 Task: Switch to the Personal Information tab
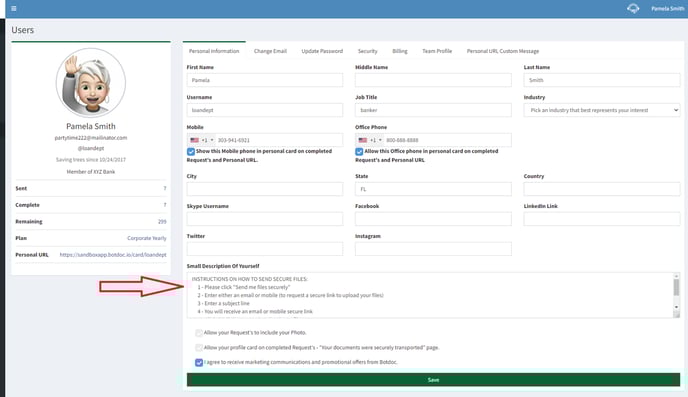(214, 51)
